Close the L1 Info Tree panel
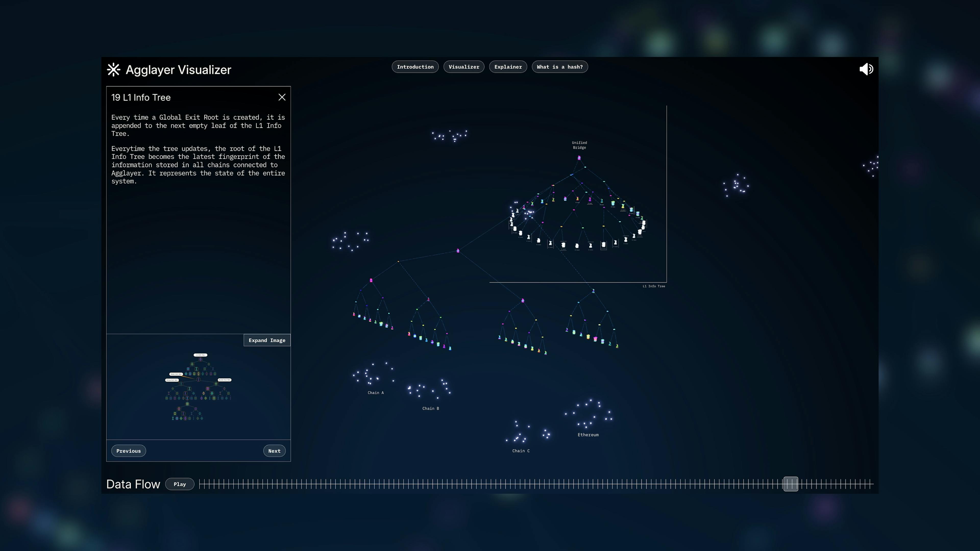The width and height of the screenshot is (980, 551). click(282, 97)
